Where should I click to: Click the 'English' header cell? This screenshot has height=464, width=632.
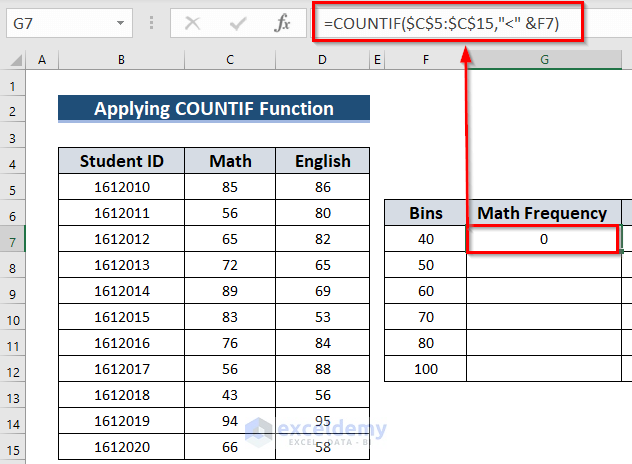click(322, 161)
